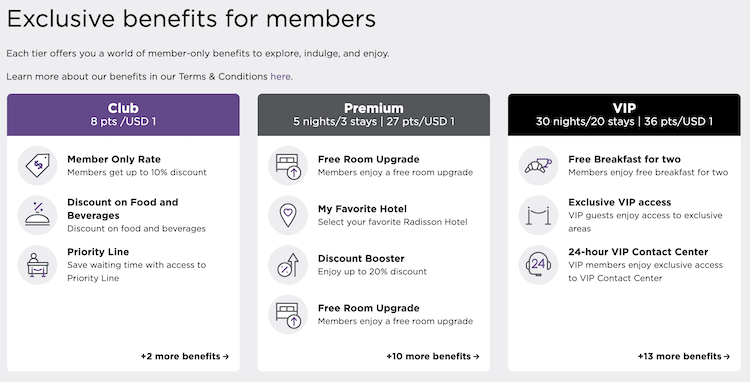Click the My Favorite Hotel heart pin icon

[x=288, y=215]
